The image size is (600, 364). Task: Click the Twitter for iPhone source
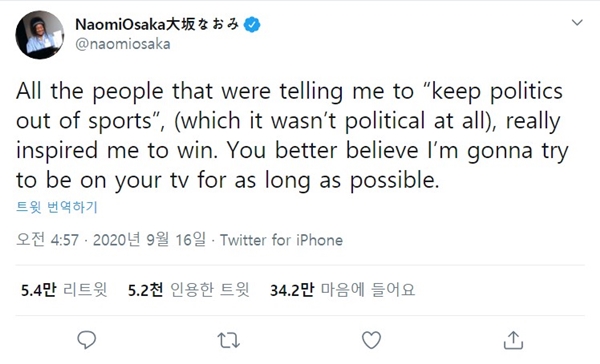click(281, 240)
